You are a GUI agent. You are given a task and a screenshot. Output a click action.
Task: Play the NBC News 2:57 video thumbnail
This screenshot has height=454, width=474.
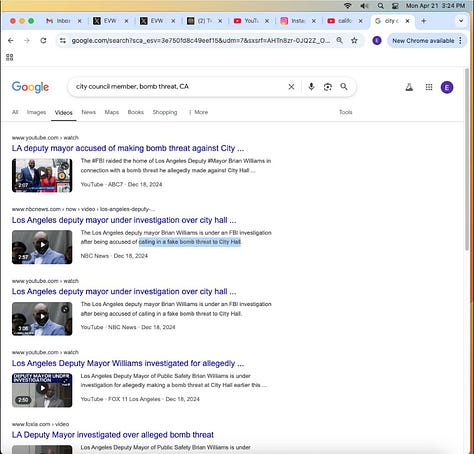pos(42,247)
